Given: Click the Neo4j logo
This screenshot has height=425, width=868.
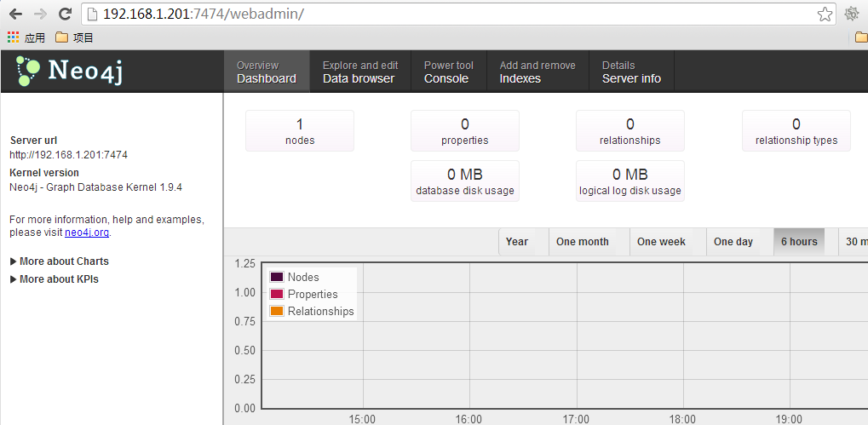Looking at the screenshot, I should pyautogui.click(x=69, y=72).
